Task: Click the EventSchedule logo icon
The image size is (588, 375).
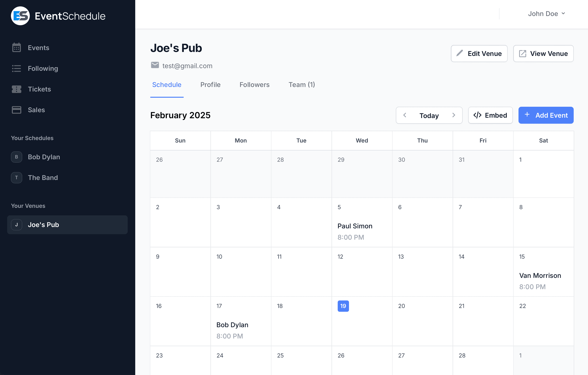Action: [x=20, y=16]
